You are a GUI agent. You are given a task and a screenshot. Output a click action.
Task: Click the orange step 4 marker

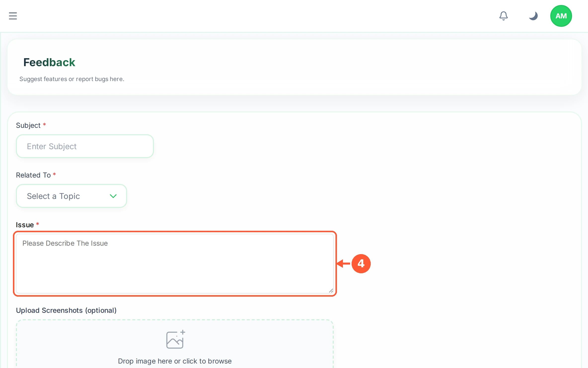tap(361, 264)
